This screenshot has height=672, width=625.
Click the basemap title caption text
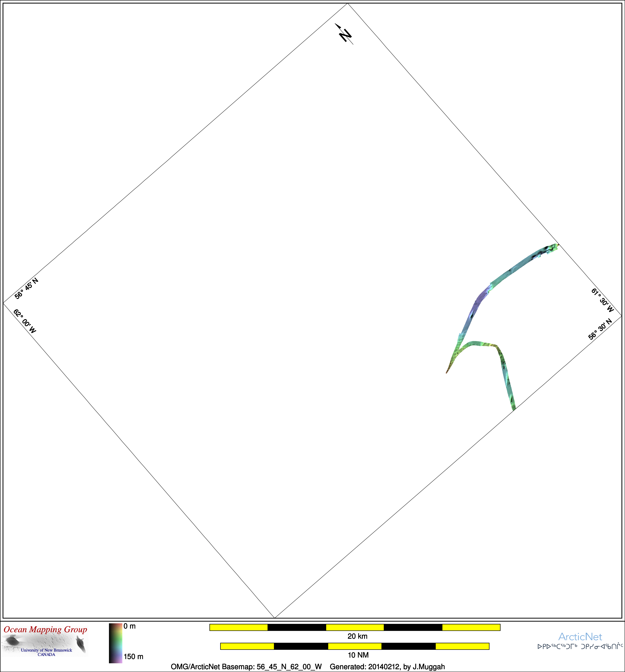pos(307,667)
